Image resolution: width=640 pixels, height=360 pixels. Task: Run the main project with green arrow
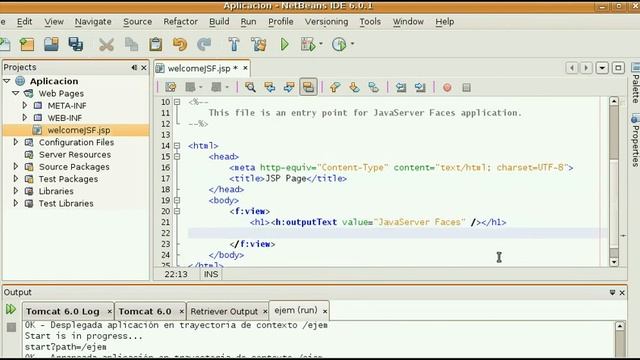(284, 44)
